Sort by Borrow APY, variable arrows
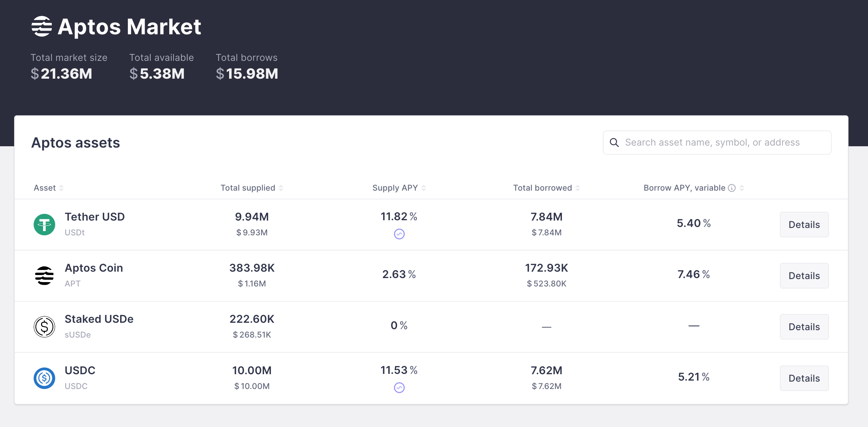Image resolution: width=868 pixels, height=427 pixels. pos(742,188)
